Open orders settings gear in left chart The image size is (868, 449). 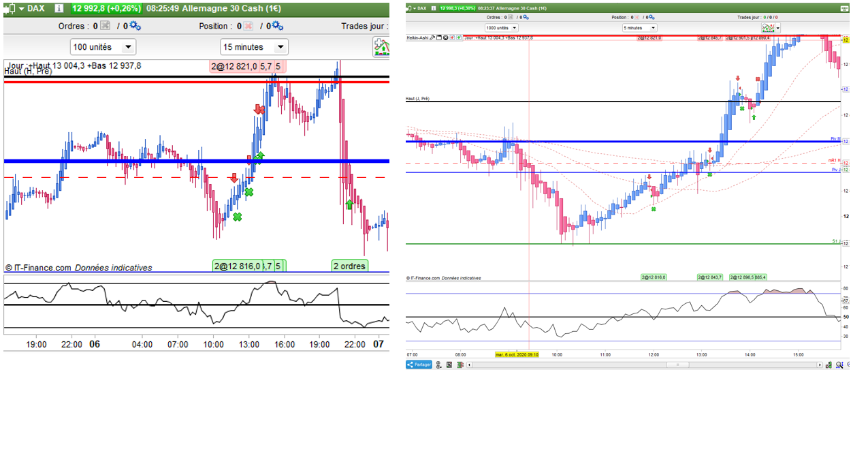[x=135, y=26]
